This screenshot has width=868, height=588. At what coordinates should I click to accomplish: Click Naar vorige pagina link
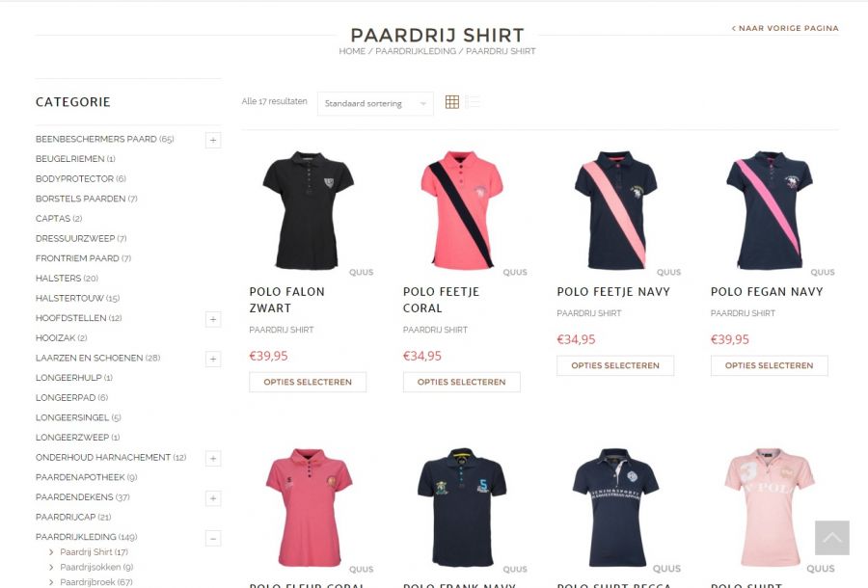pyautogui.click(x=785, y=28)
